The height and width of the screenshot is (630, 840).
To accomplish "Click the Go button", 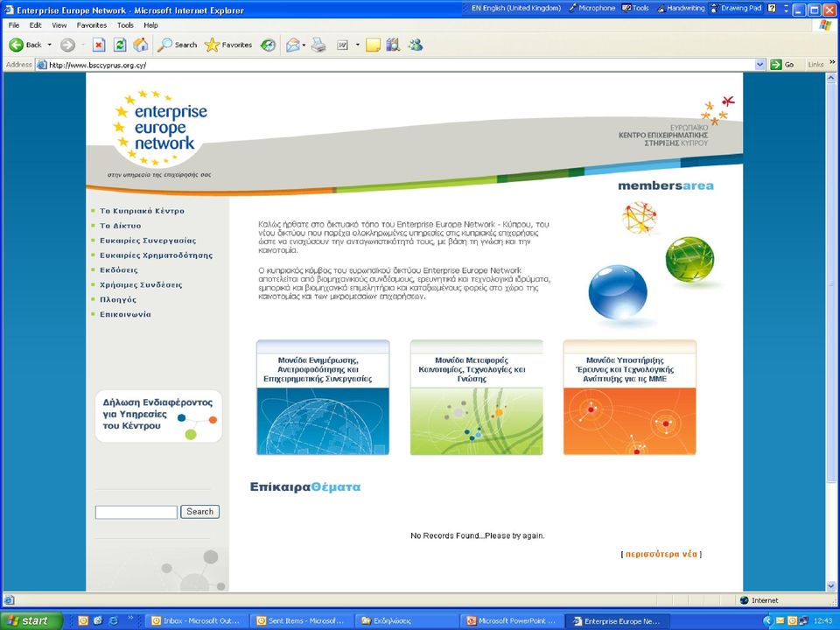I will click(x=782, y=65).
